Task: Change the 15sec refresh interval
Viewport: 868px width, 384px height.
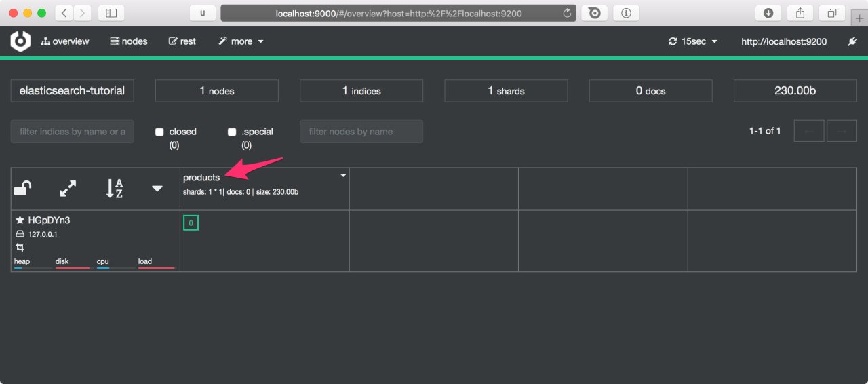Action: (x=693, y=41)
